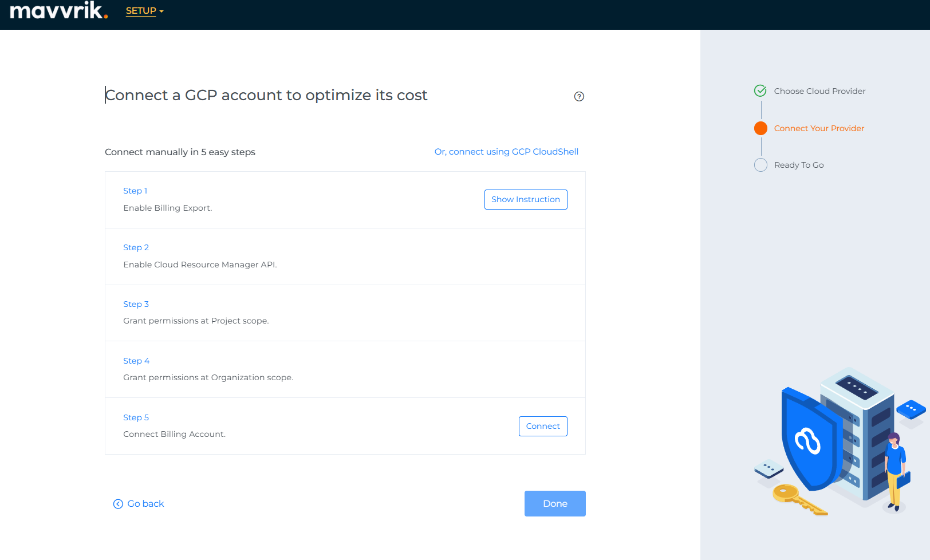Click the green checkmark for Choose Cloud Provider
The height and width of the screenshot is (560, 930).
point(760,90)
